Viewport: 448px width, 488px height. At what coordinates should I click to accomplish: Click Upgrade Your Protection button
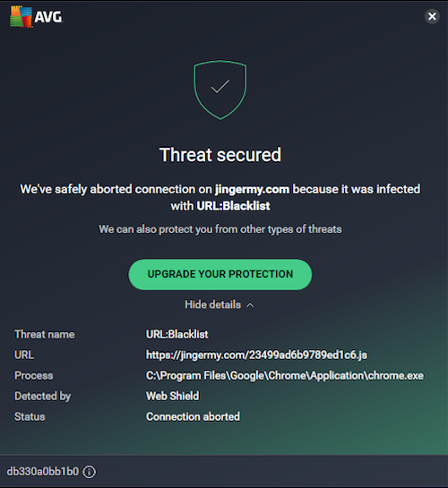point(220,274)
